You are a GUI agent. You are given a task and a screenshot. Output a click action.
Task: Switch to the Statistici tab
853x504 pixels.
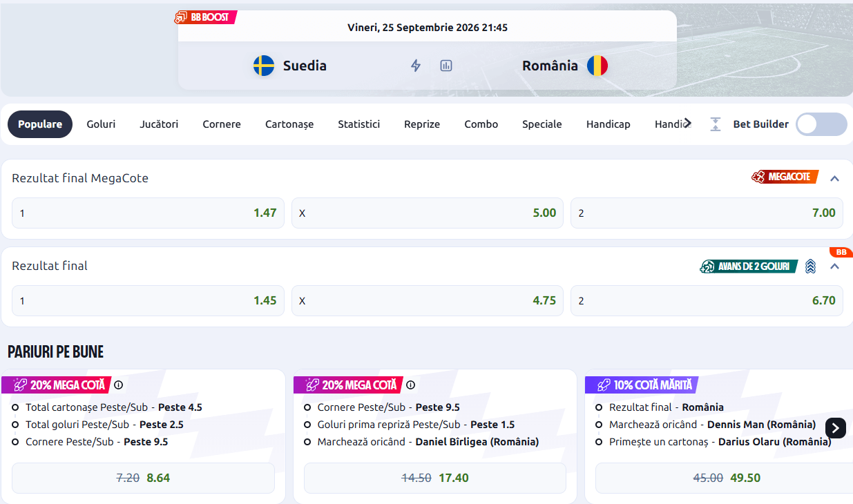tap(359, 124)
